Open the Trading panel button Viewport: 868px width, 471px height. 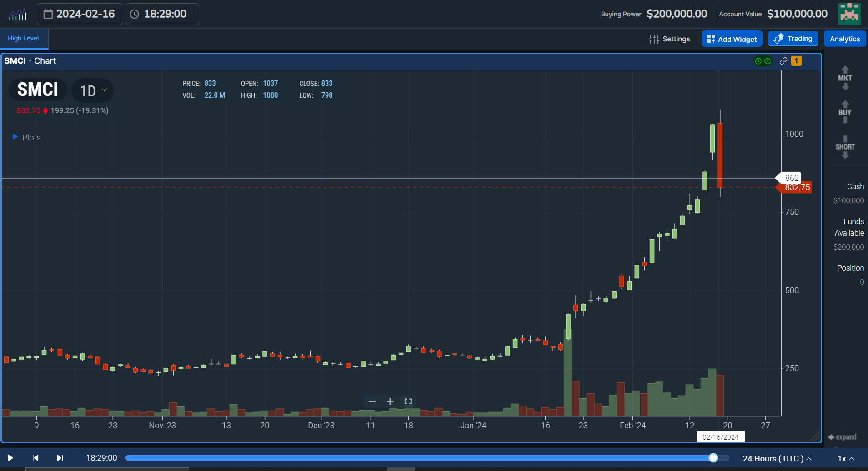792,39
